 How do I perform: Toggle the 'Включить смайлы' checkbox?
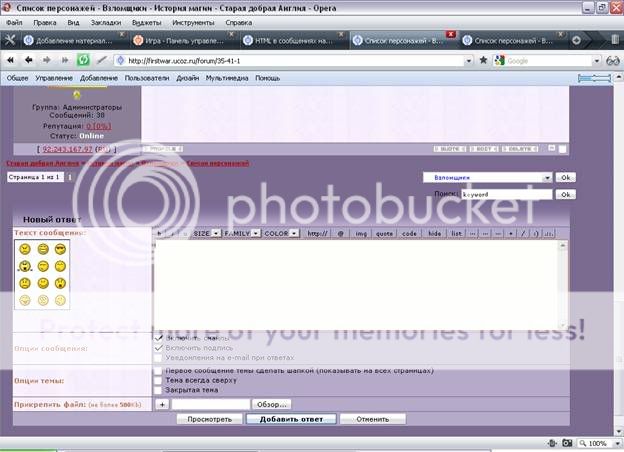159,338
